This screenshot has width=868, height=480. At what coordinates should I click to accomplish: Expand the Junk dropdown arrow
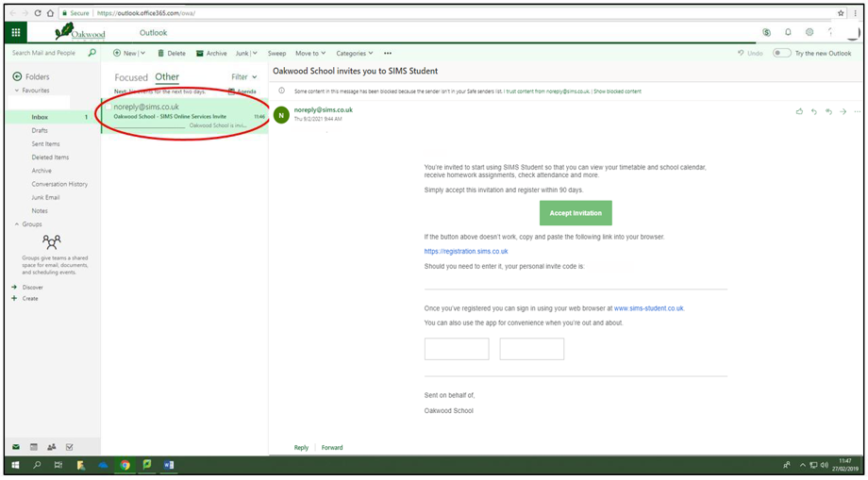pos(255,53)
